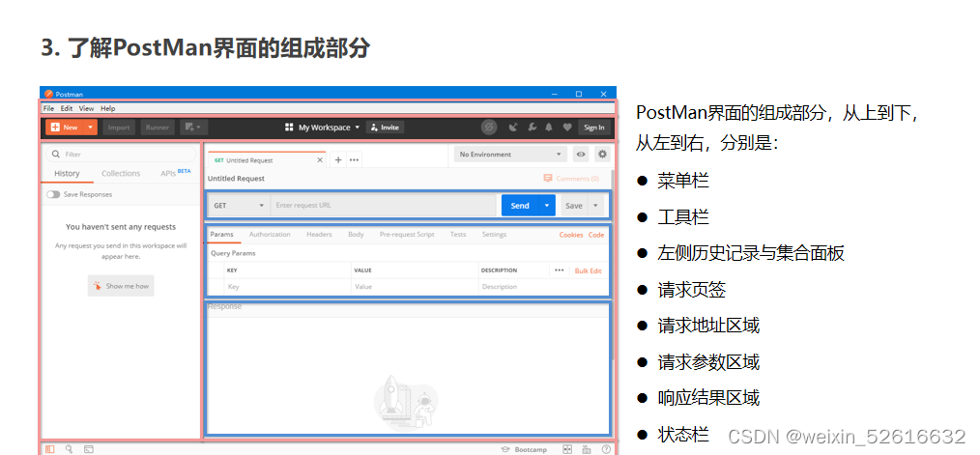Open the Cookies link
Image resolution: width=980 pixels, height=455 pixels.
(571, 235)
